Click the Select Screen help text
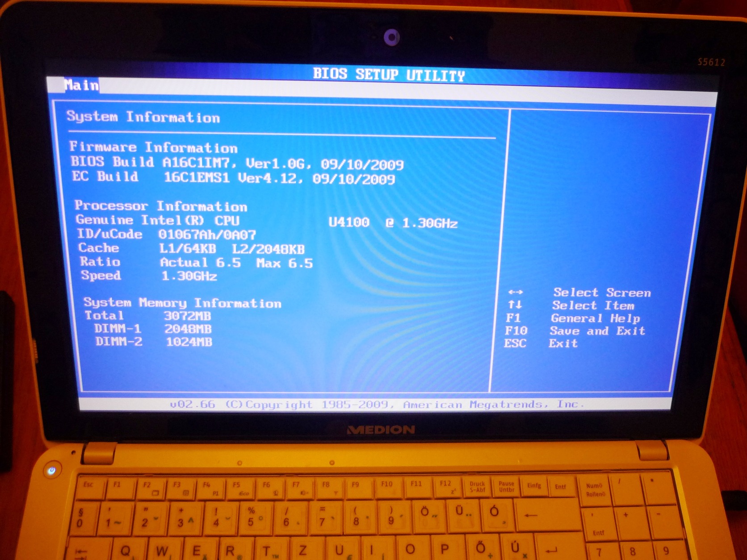This screenshot has width=747, height=560. [x=602, y=293]
